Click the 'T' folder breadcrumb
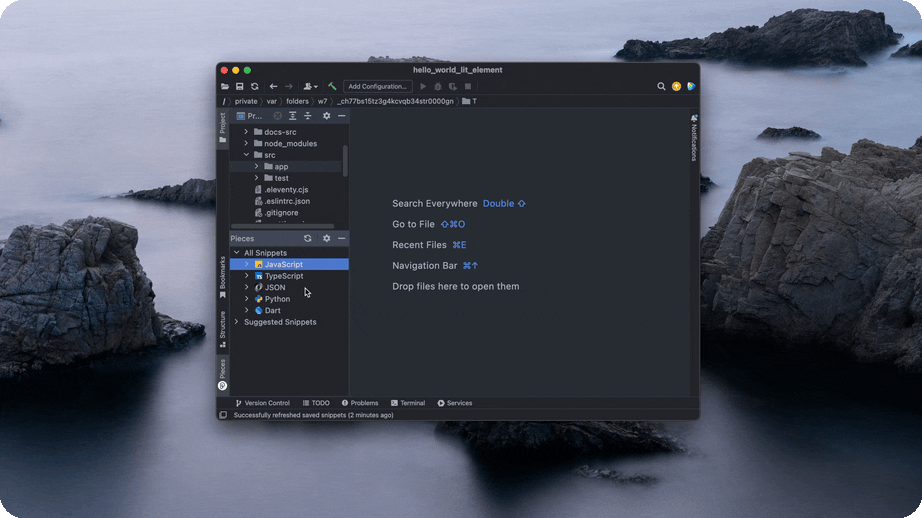The height and width of the screenshot is (518, 922). [470, 101]
